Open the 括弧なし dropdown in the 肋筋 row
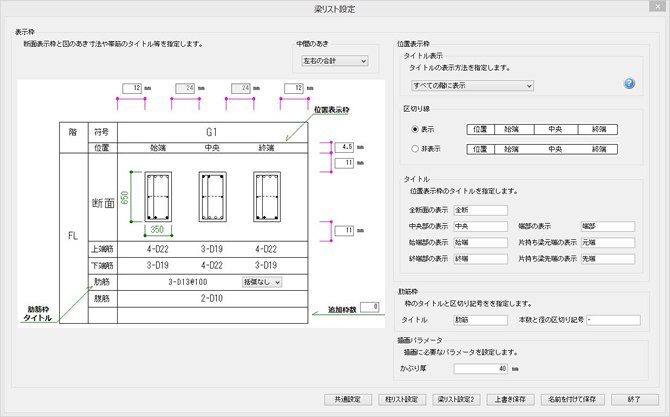The height and width of the screenshot is (417, 670). [x=262, y=282]
